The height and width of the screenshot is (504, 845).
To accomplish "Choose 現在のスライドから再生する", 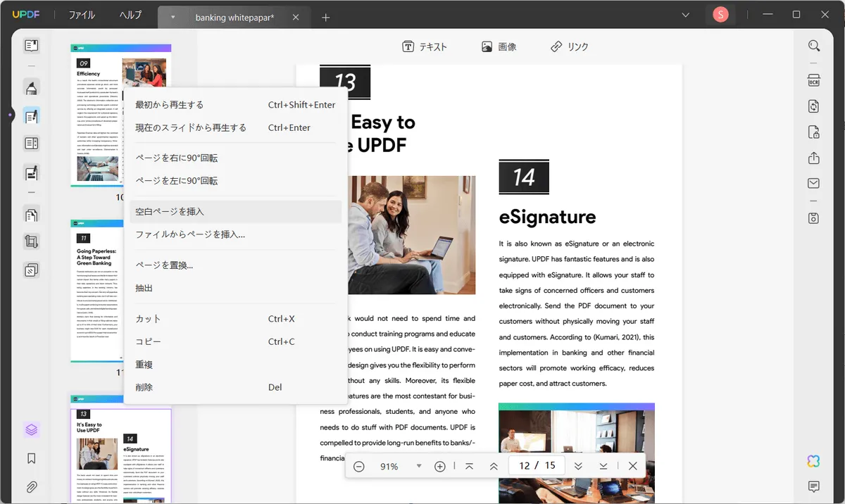I will 236,127.
